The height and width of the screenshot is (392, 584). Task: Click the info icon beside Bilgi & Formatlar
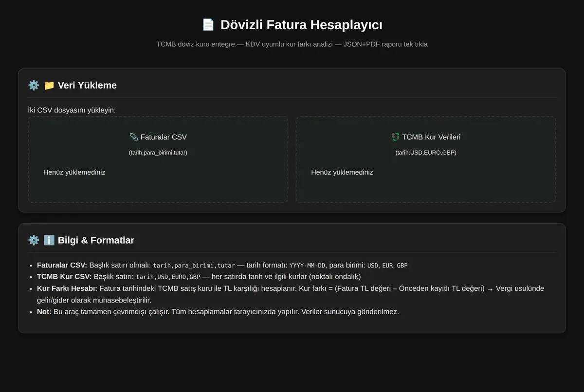pos(49,240)
